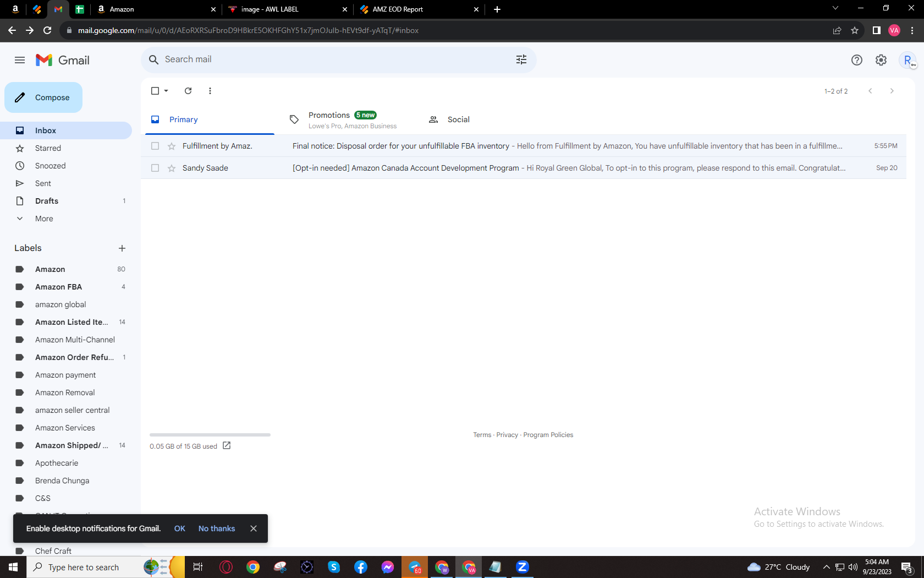Open Task View on the taskbar
924x578 pixels.
[198, 567]
